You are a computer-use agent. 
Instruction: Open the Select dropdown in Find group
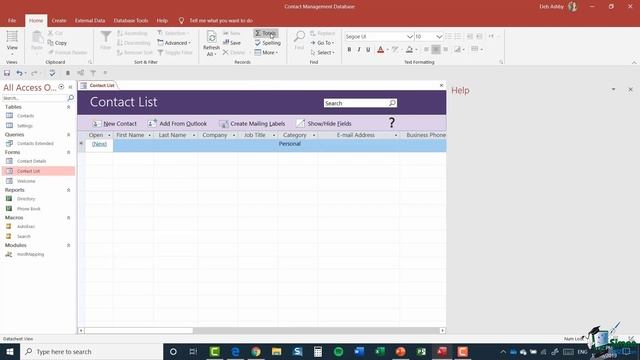click(x=322, y=53)
